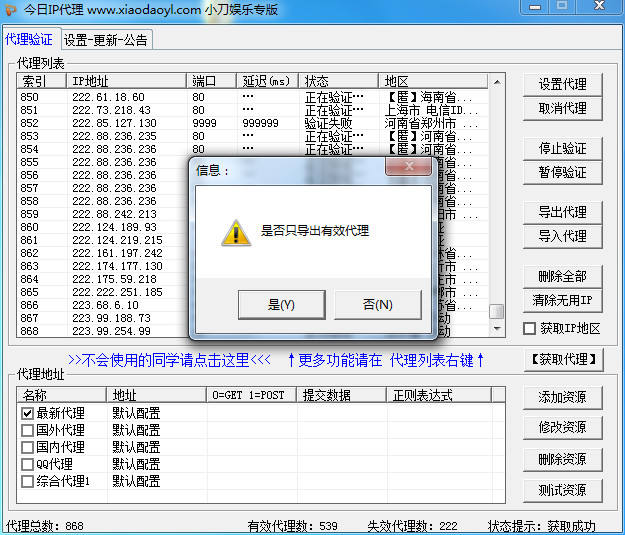Toggle the 获取IP地区 checkbox
The image size is (625, 535).
click(x=530, y=328)
